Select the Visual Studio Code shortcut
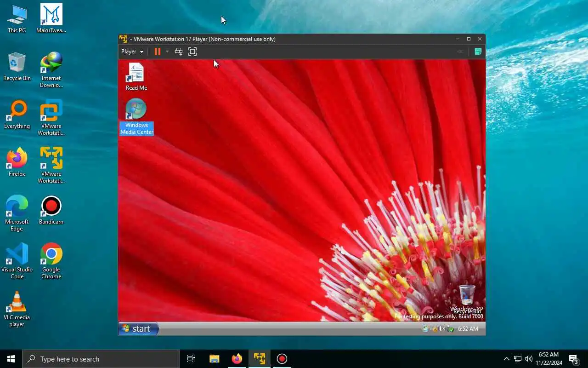The image size is (588, 368). coord(17,262)
